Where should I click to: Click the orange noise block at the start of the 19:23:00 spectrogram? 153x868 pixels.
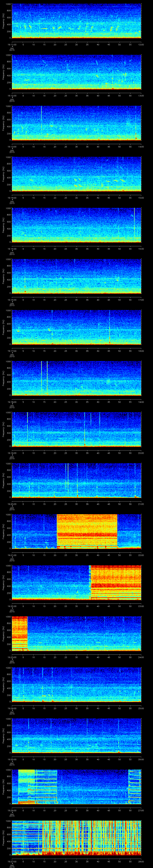(x=20, y=633)
